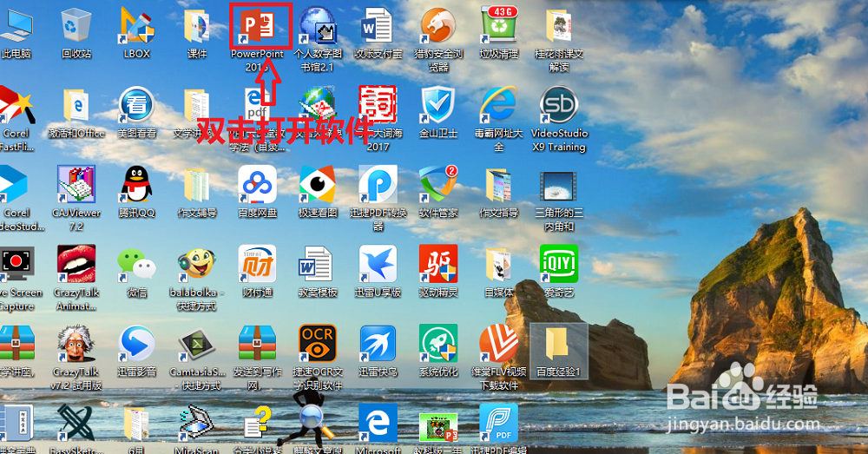Select the Camtasia Studio 快捷方式 icon
This screenshot has height=454, width=868.
tap(196, 344)
